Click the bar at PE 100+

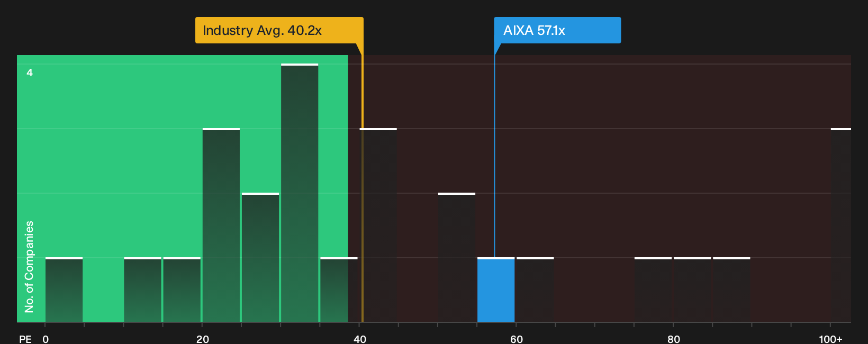click(841, 225)
